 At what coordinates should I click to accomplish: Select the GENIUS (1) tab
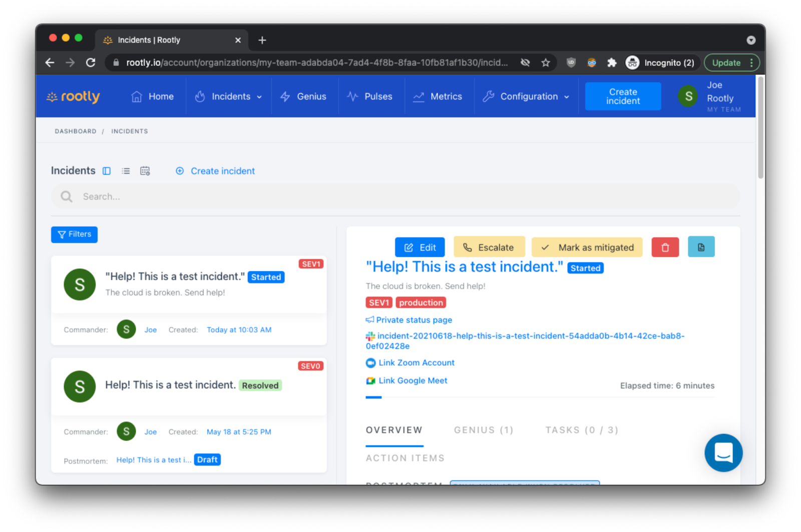[x=484, y=430]
